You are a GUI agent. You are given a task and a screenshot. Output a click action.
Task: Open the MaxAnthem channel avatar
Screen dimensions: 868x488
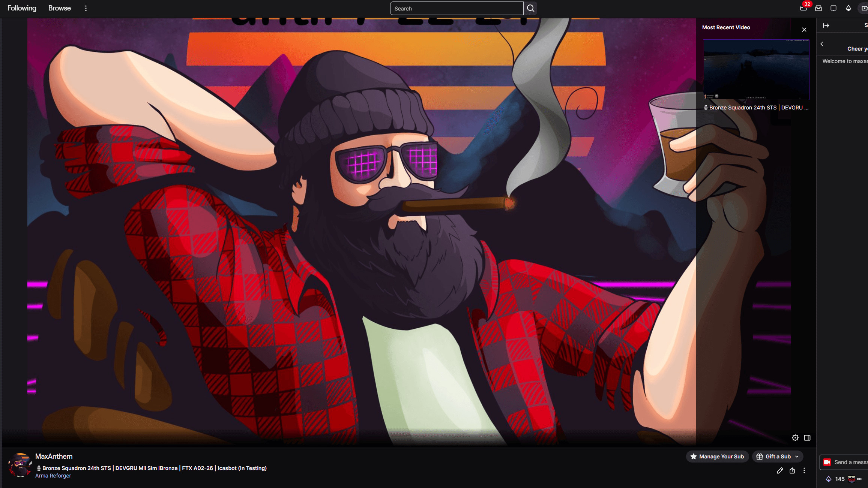pos(20,465)
